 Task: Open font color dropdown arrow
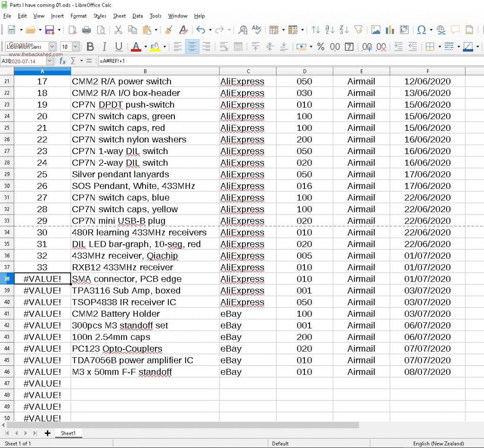pyautogui.click(x=146, y=47)
